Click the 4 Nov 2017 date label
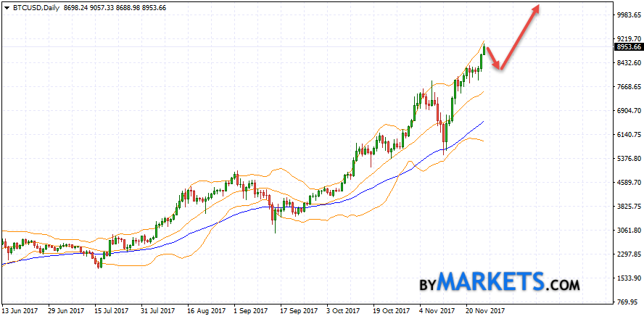This screenshot has width=644, height=319. coord(437,311)
